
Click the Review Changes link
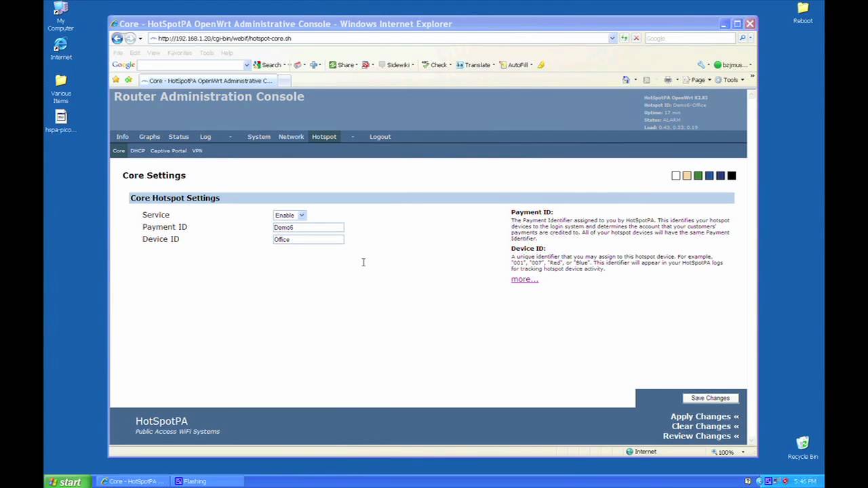(701, 436)
